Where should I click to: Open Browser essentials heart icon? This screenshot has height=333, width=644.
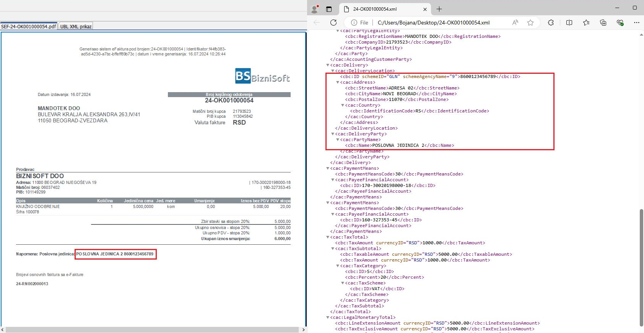click(620, 23)
